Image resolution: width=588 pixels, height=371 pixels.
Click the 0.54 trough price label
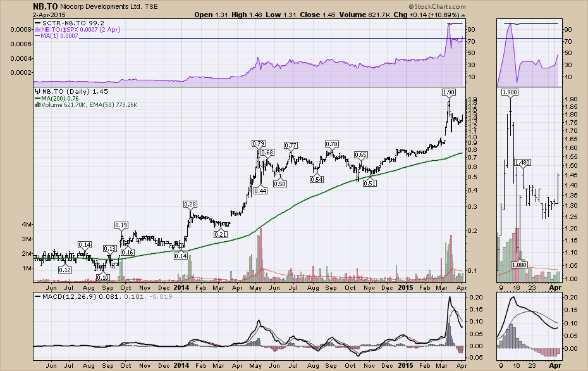pos(317,180)
